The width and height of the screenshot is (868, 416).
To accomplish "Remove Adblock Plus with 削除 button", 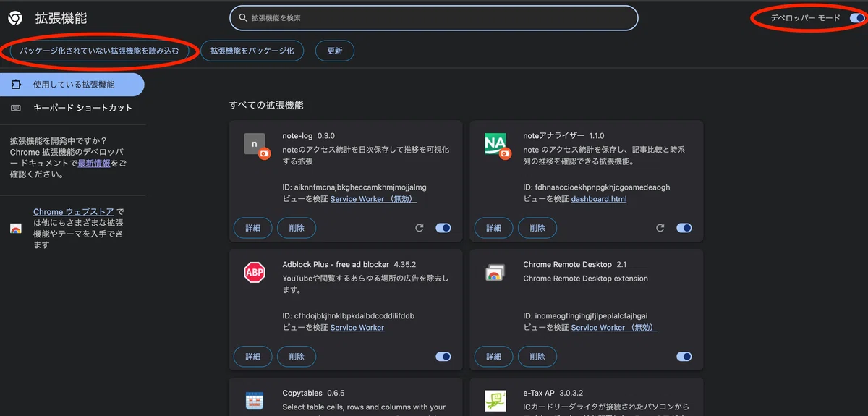I will coord(297,357).
